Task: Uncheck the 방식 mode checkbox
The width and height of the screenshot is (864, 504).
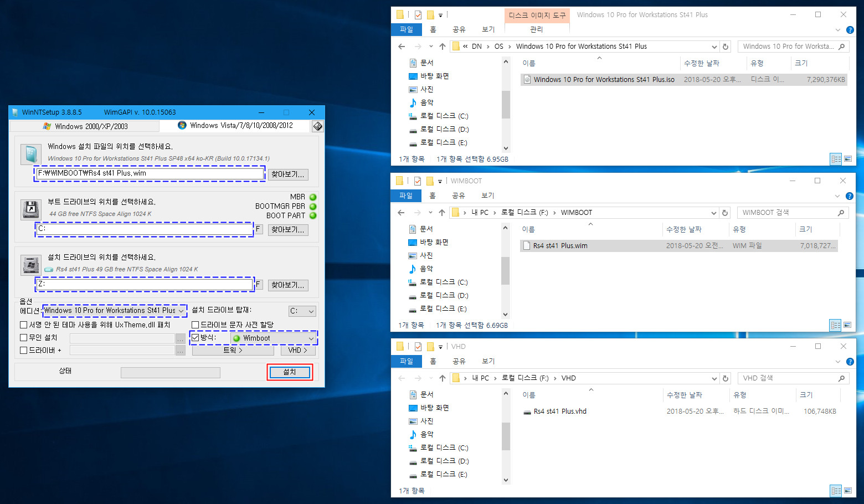Action: 196,337
